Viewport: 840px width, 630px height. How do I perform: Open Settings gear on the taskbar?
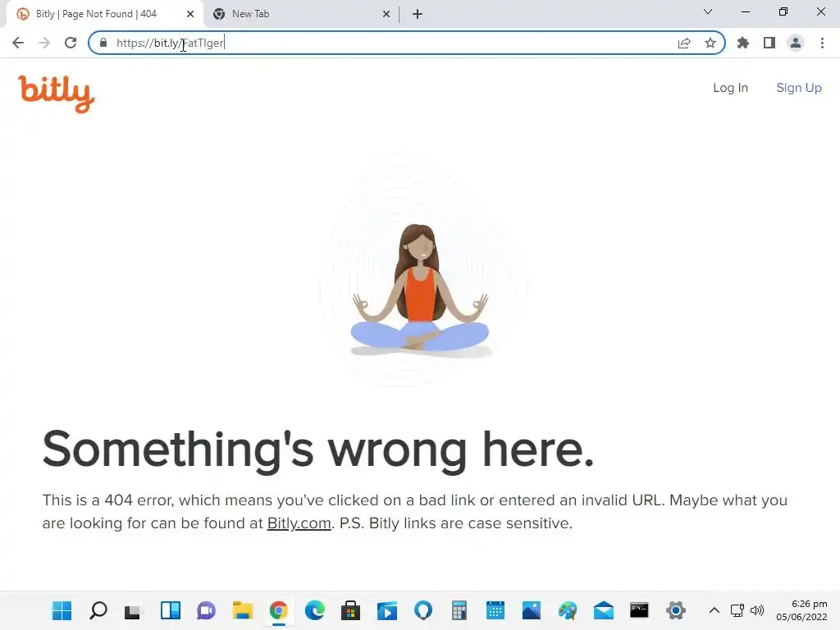pos(676,610)
